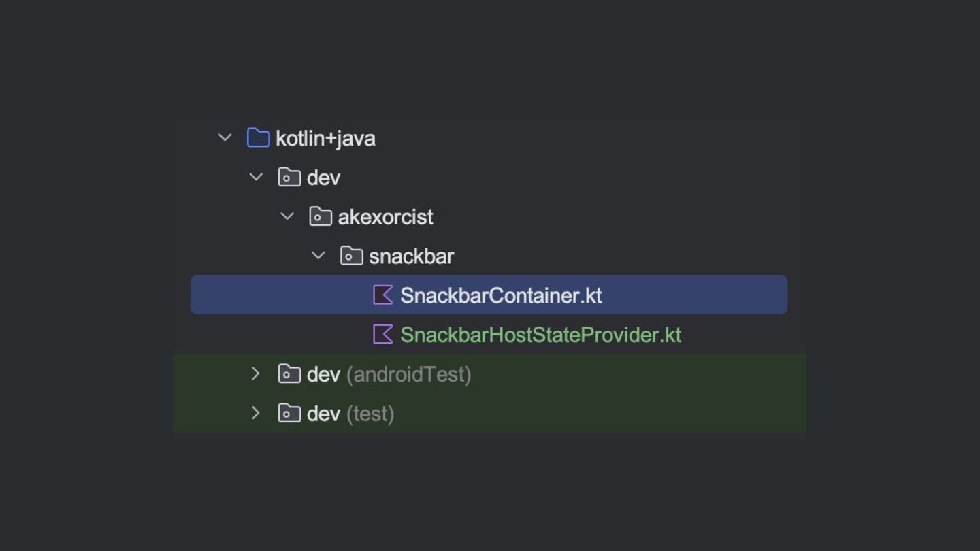Select the akexorcist package label

click(x=385, y=217)
